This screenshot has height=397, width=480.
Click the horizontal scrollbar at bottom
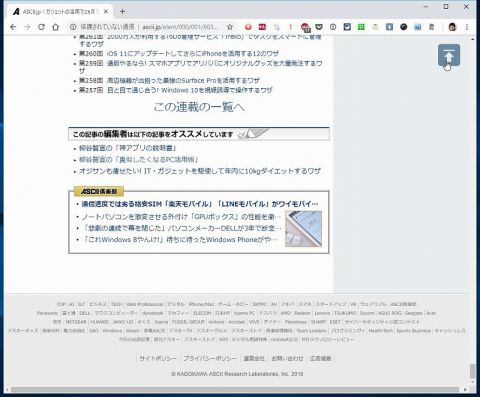coord(234,389)
